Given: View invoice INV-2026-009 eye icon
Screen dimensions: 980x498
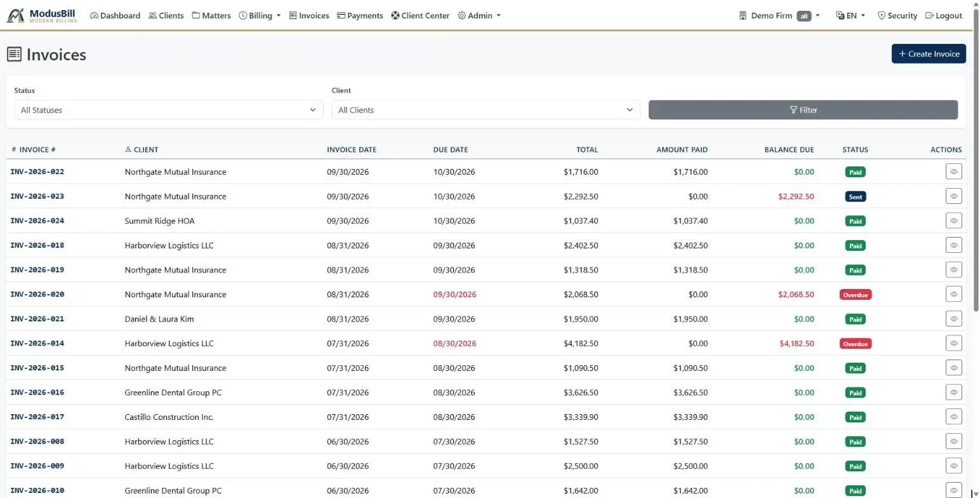Looking at the screenshot, I should coord(953,466).
